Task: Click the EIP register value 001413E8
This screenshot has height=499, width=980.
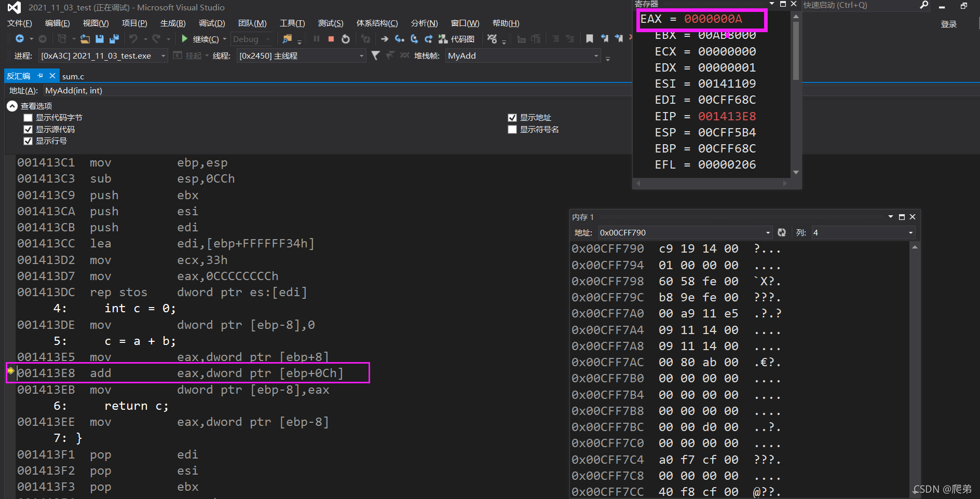Action: (x=727, y=116)
